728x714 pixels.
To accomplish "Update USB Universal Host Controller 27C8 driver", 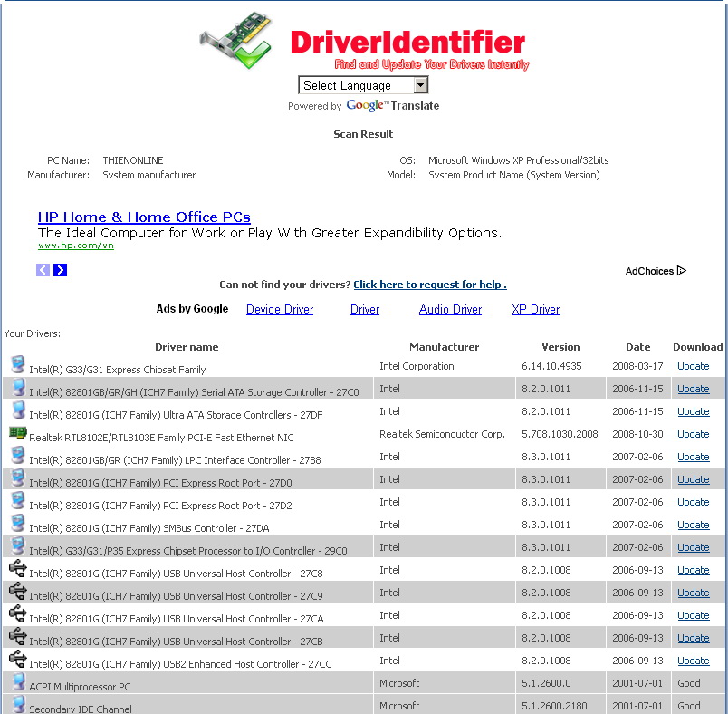I will point(694,570).
